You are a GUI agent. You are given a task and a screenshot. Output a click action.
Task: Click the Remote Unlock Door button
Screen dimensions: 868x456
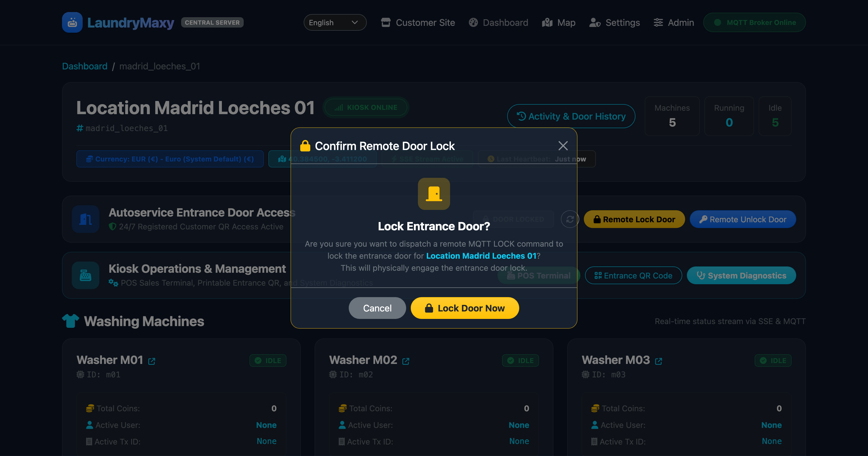pyautogui.click(x=743, y=219)
